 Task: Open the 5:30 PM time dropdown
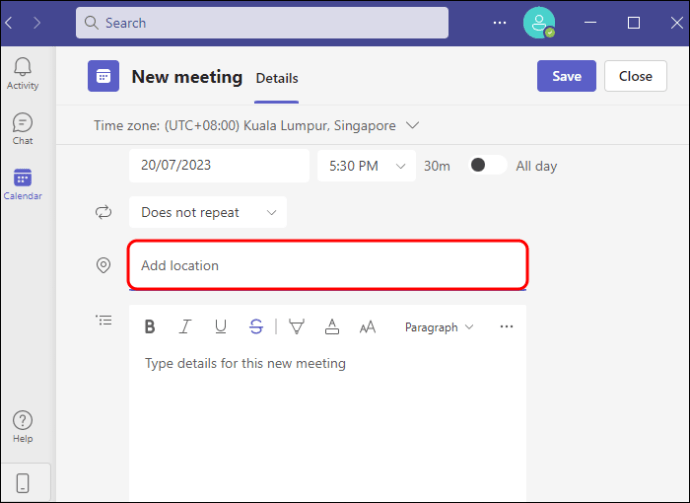click(x=367, y=165)
